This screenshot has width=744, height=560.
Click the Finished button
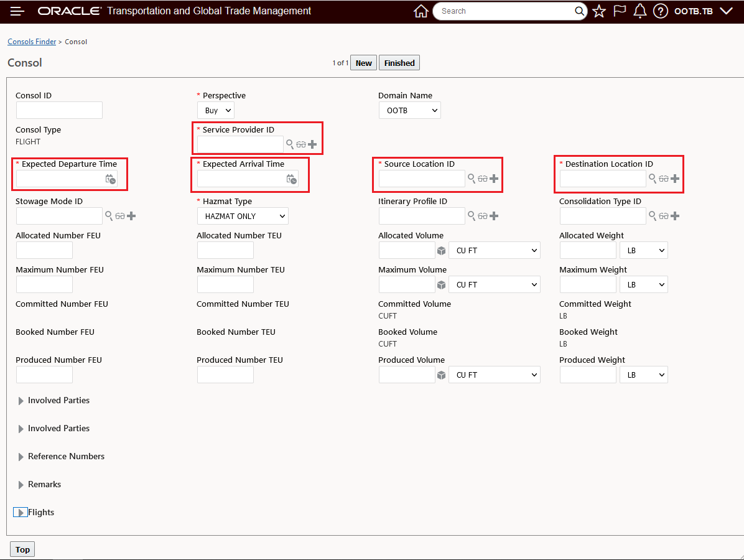pos(399,63)
